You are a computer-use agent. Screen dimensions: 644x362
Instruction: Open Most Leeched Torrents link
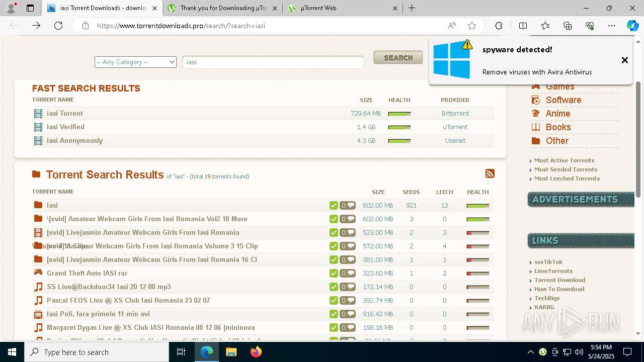567,178
